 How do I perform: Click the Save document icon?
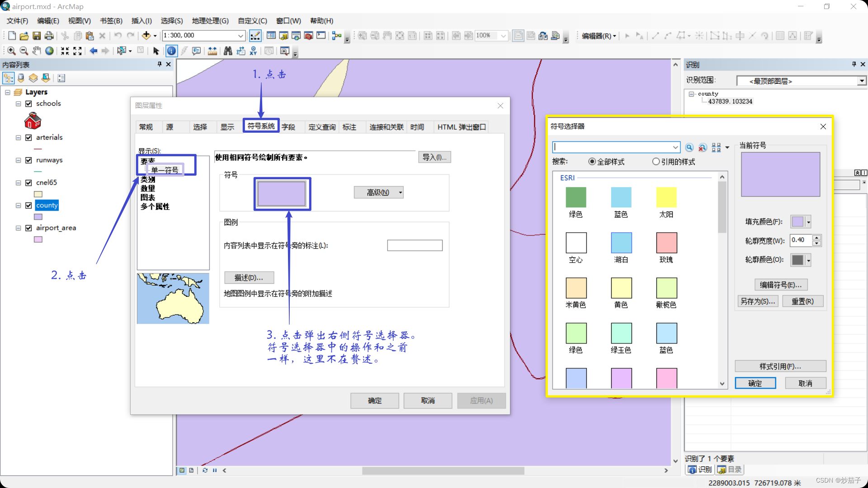click(x=37, y=36)
